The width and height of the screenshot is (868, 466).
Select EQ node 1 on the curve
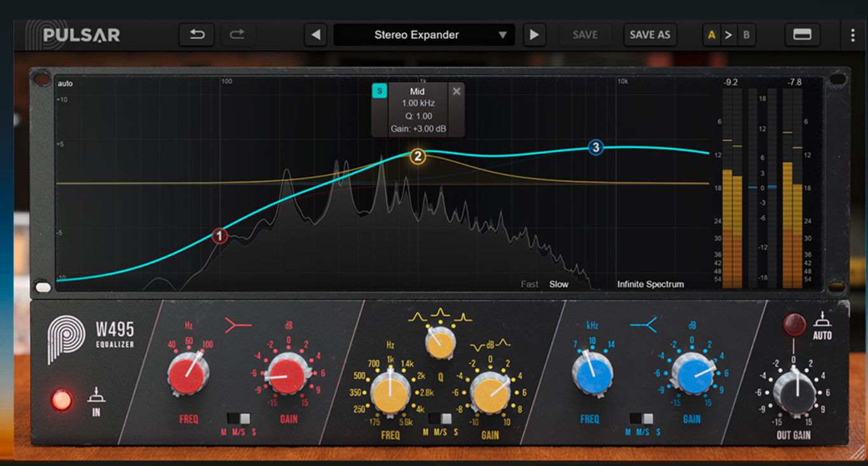coord(219,236)
